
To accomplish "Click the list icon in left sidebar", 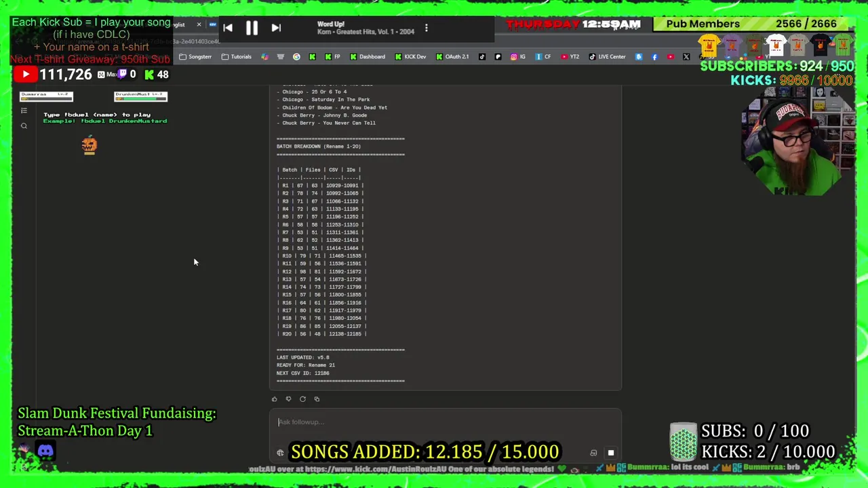I will 24,110.
